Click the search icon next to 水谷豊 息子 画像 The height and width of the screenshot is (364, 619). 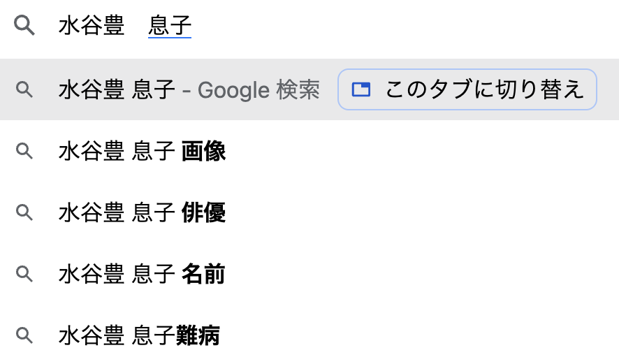click(x=24, y=151)
